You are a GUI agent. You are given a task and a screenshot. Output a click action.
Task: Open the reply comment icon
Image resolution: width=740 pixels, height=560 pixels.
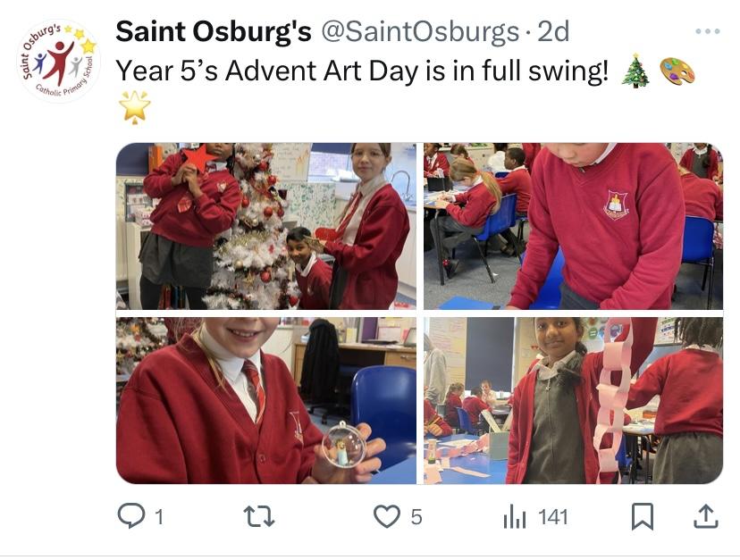click(x=130, y=515)
